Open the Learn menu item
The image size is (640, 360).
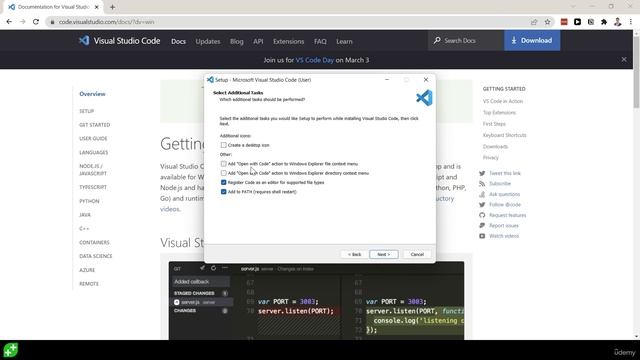pyautogui.click(x=344, y=41)
